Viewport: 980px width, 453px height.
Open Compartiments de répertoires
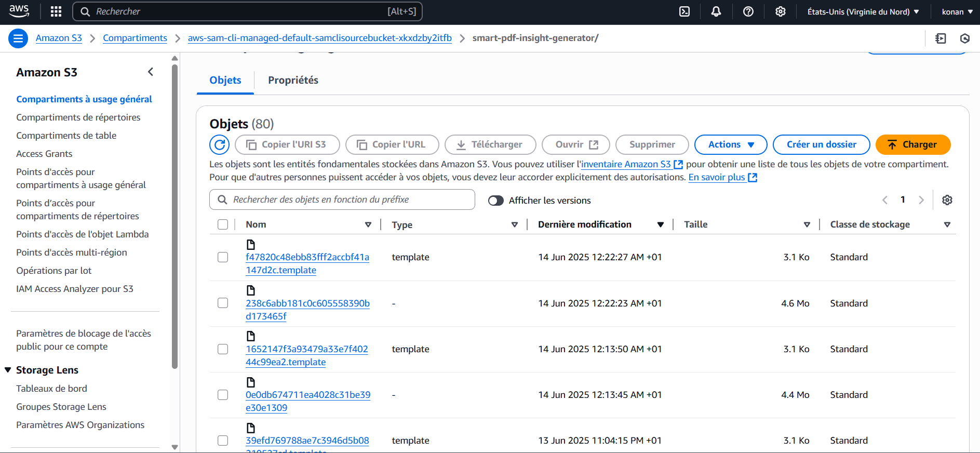[78, 117]
